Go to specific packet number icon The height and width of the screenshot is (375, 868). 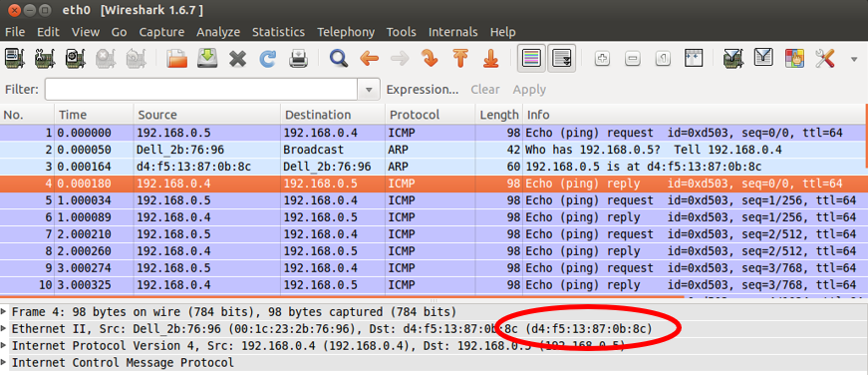[430, 58]
